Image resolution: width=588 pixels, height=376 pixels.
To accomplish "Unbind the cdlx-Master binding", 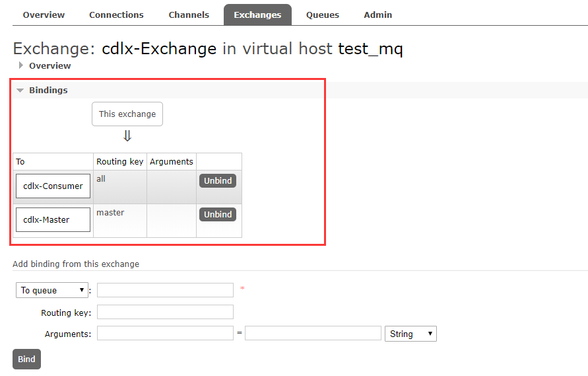I will pos(218,215).
